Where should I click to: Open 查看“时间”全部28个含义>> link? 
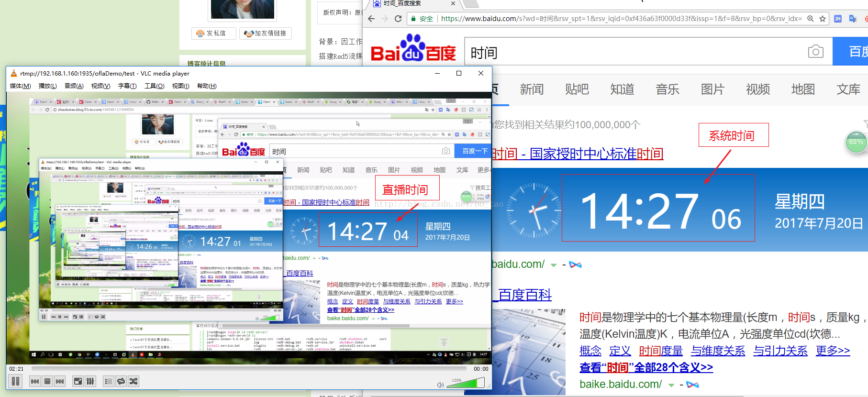point(646,367)
